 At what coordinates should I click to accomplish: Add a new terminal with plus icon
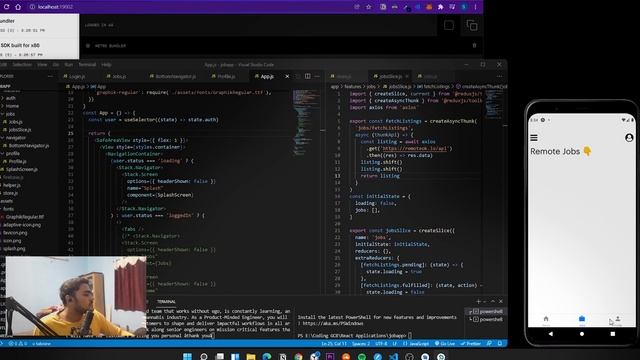[x=478, y=302]
